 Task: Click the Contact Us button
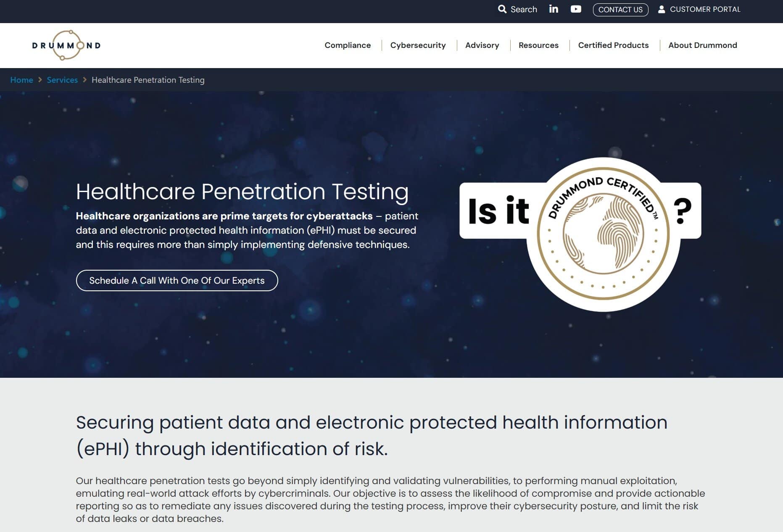[x=620, y=10]
